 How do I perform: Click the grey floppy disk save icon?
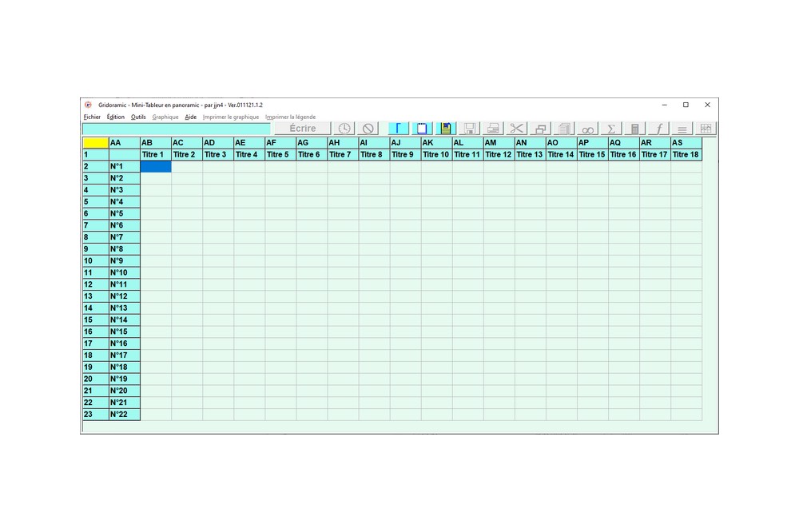click(469, 129)
